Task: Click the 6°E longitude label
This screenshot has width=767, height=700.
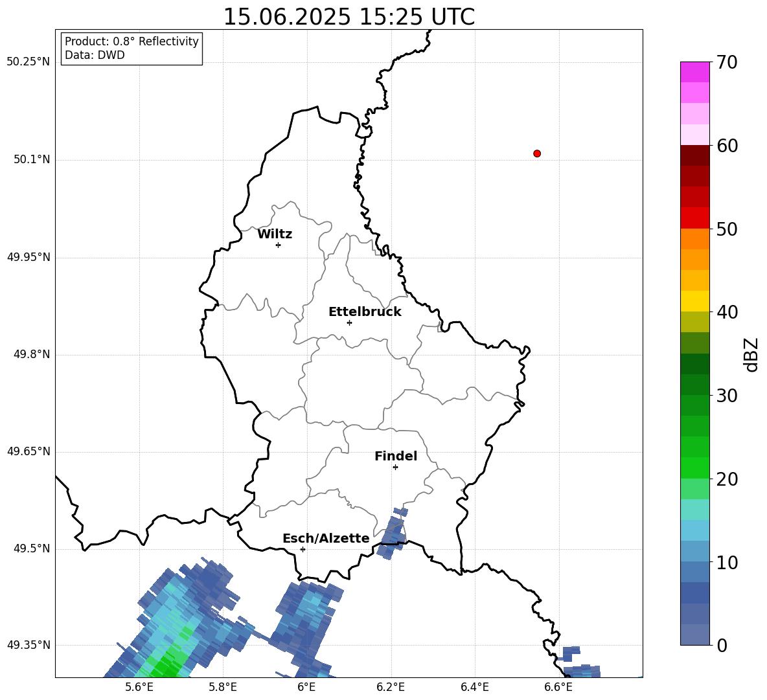Action: (306, 687)
